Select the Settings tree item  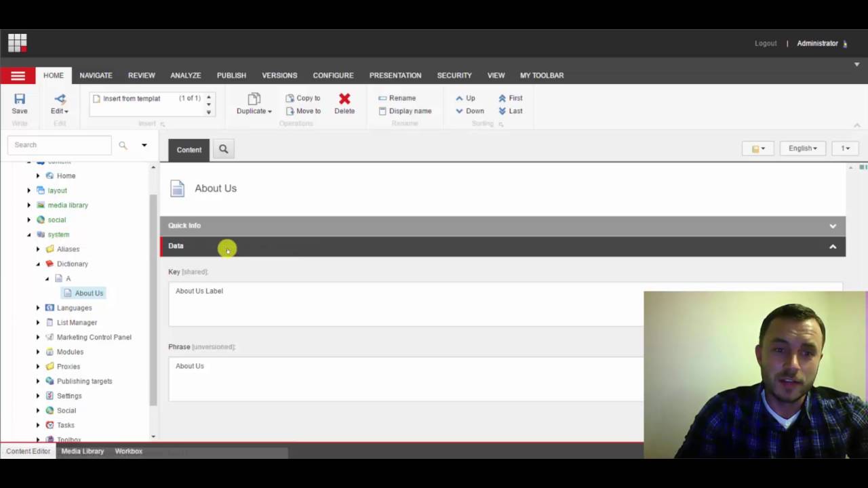coord(69,396)
